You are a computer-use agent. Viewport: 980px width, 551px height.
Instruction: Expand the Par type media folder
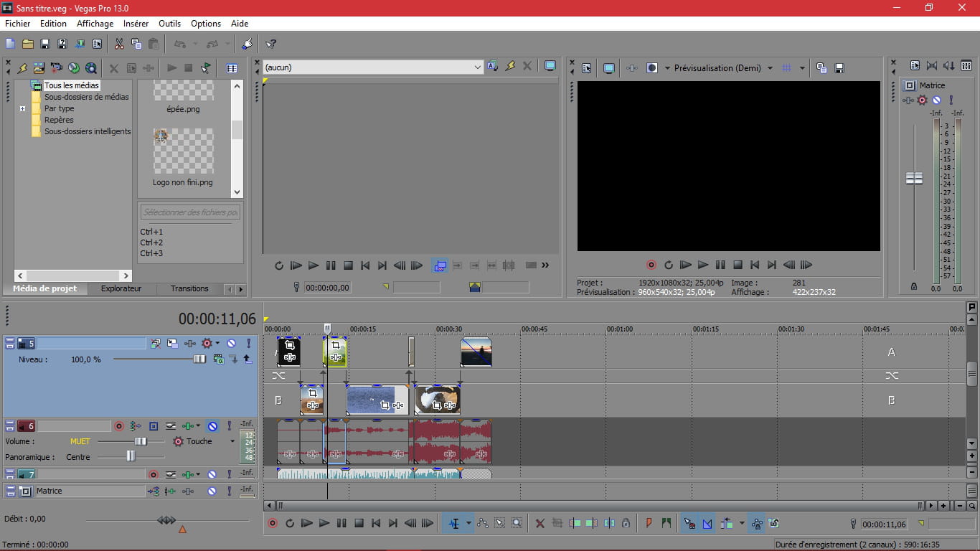(x=22, y=109)
